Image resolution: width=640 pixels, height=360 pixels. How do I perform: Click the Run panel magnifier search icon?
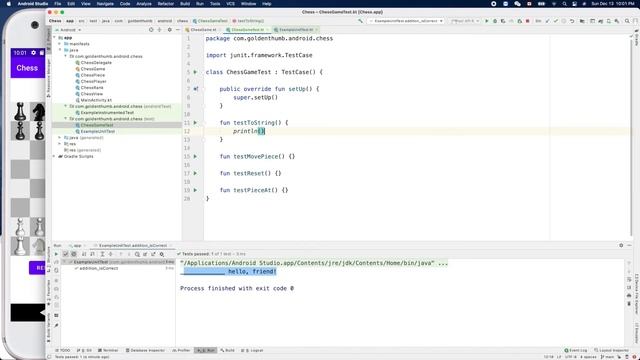pos(137,254)
